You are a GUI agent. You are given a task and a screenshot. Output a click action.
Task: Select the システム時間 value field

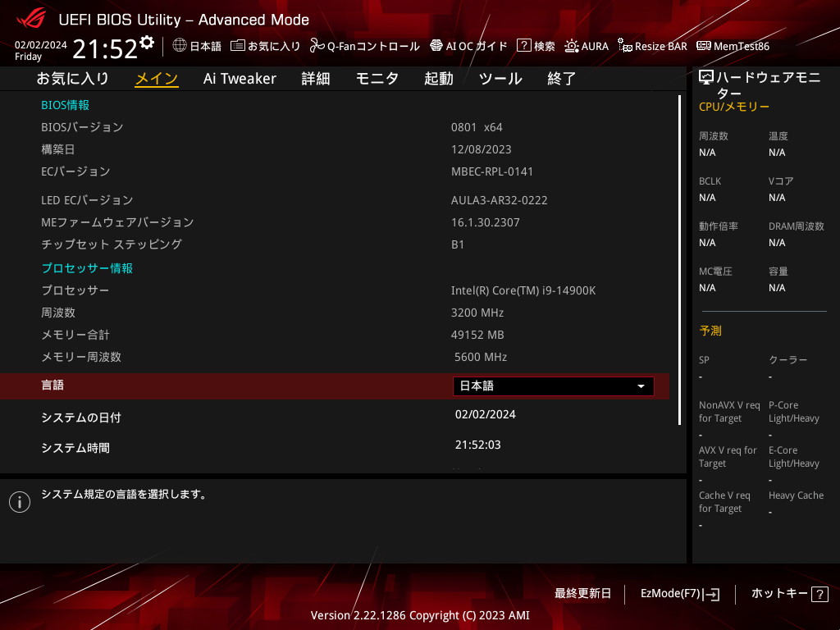[x=478, y=445]
